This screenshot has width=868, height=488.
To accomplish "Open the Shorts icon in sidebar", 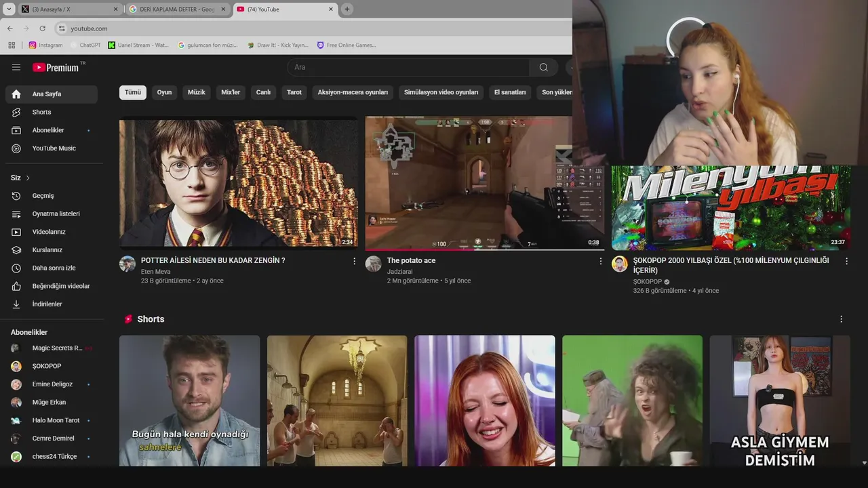I will click(16, 112).
